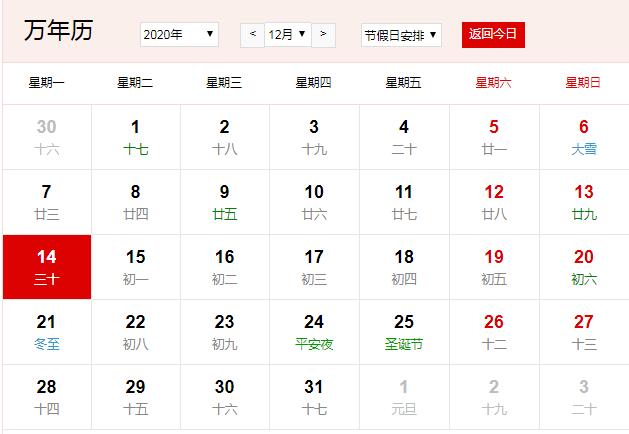The height and width of the screenshot is (434, 629).
Task: Select December 3 (十九)
Action: point(314,137)
